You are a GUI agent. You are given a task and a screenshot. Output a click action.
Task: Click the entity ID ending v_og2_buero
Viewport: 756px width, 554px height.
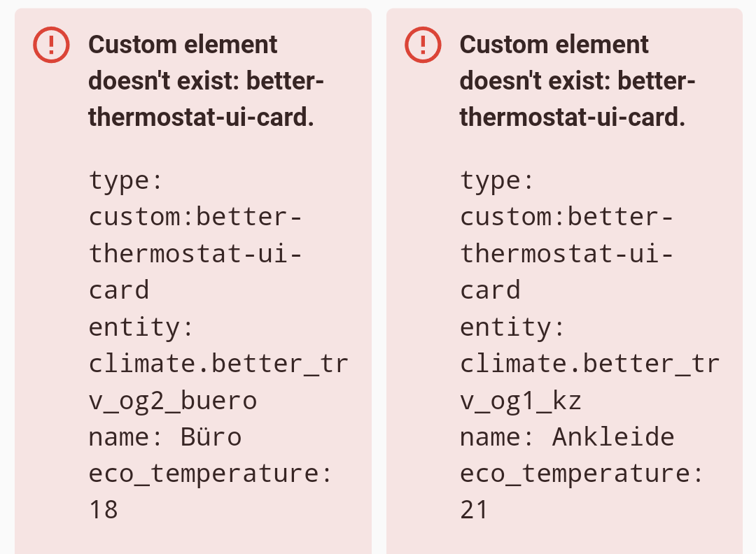pyautogui.click(x=173, y=401)
